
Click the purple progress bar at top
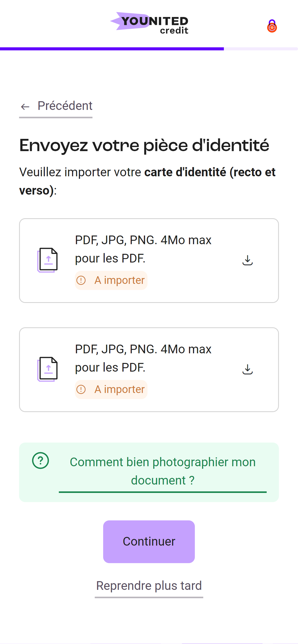[x=112, y=49]
